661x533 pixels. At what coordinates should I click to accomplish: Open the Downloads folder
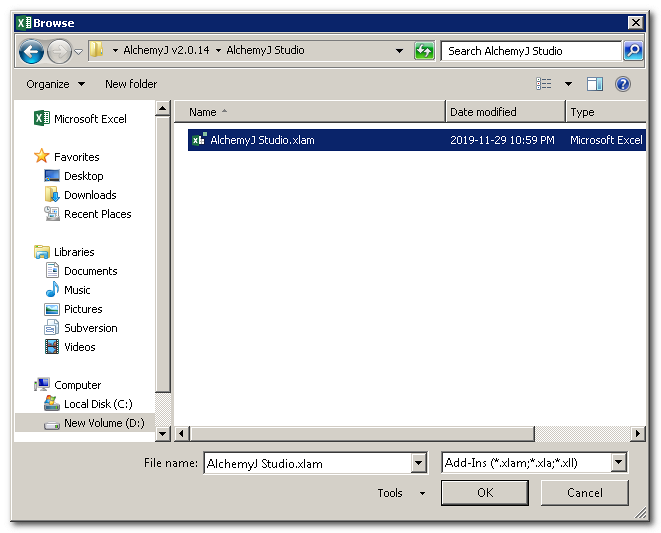click(x=90, y=195)
